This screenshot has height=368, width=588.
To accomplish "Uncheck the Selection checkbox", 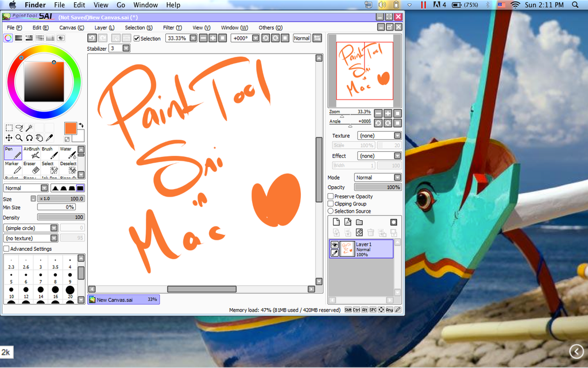I will tap(137, 39).
